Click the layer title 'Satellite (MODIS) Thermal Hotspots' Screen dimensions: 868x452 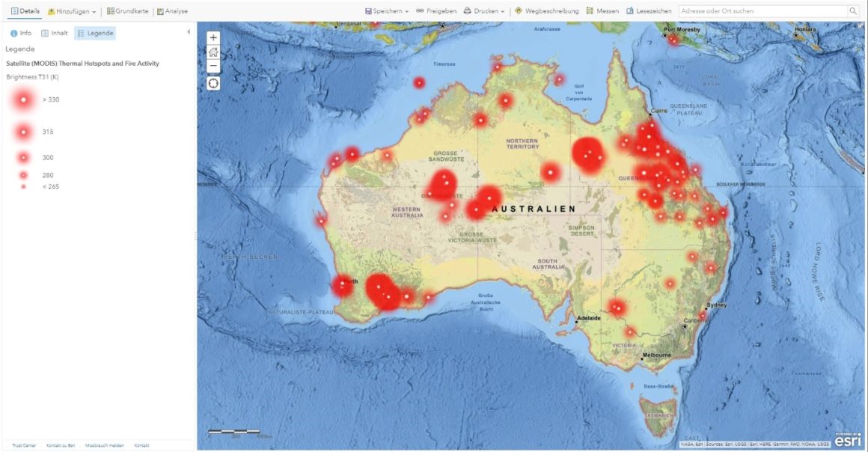click(82, 64)
